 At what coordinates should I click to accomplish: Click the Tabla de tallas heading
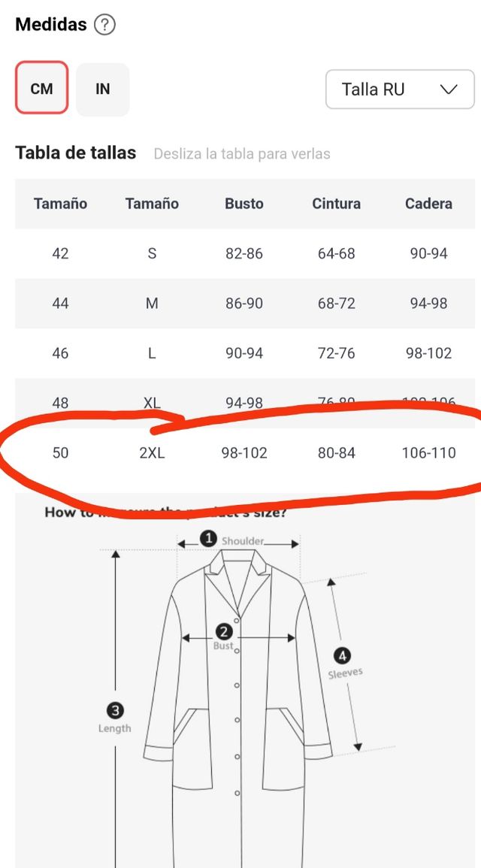click(76, 153)
